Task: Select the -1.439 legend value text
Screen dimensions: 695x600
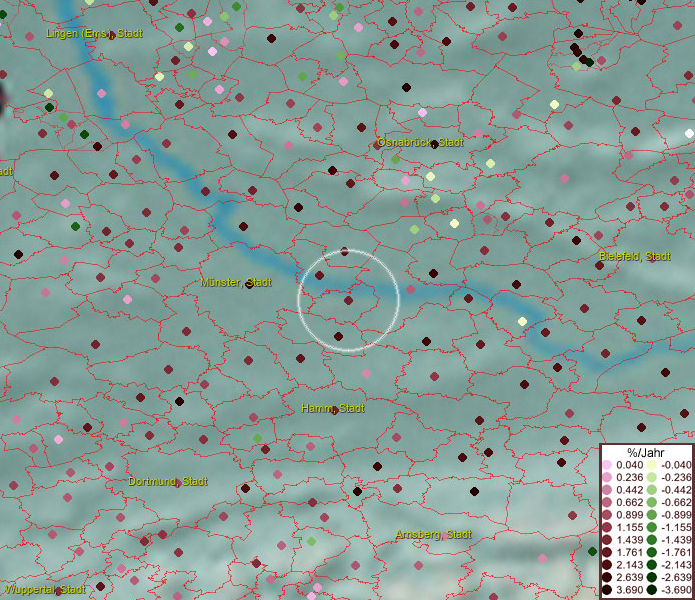Action: click(x=676, y=540)
